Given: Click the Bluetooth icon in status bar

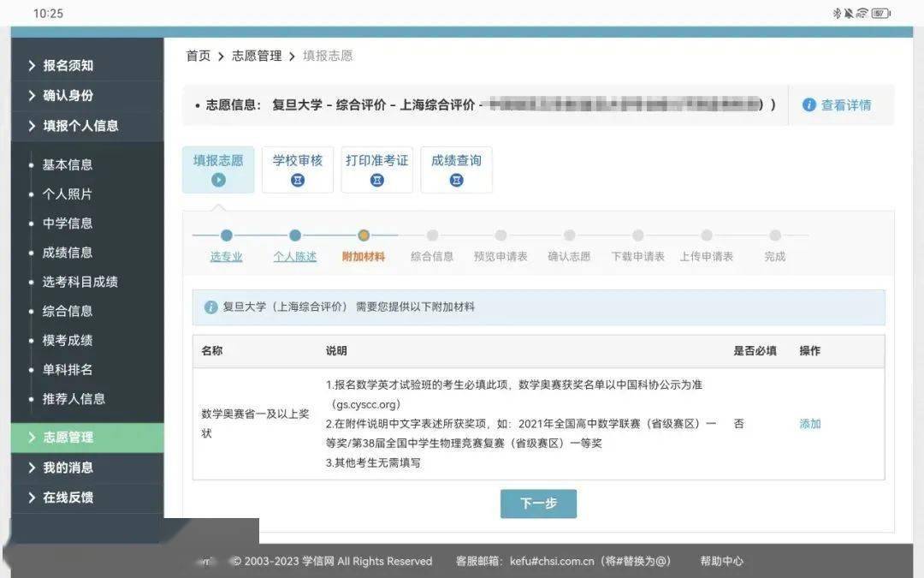Looking at the screenshot, I should (x=837, y=12).
